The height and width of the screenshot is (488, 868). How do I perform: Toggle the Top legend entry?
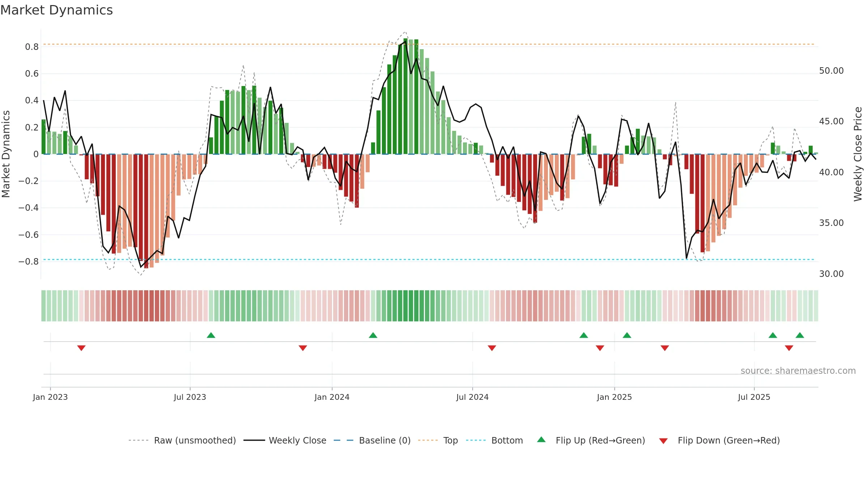pos(438,440)
